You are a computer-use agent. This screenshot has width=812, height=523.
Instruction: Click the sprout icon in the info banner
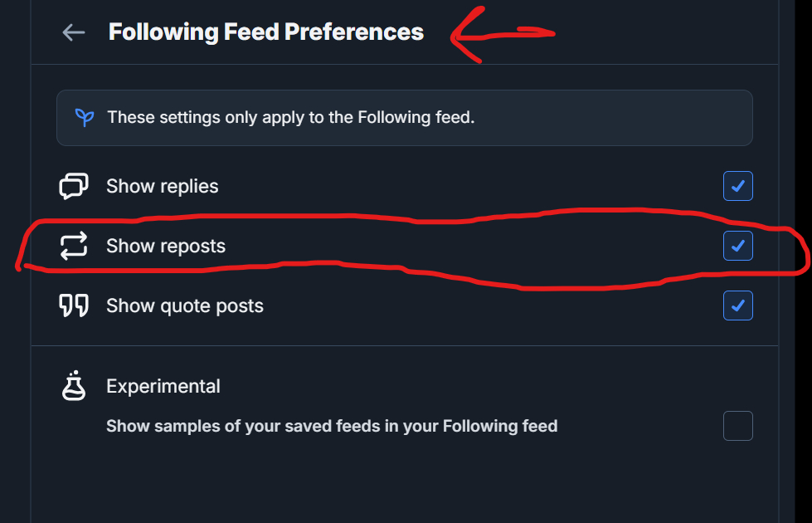pyautogui.click(x=85, y=117)
